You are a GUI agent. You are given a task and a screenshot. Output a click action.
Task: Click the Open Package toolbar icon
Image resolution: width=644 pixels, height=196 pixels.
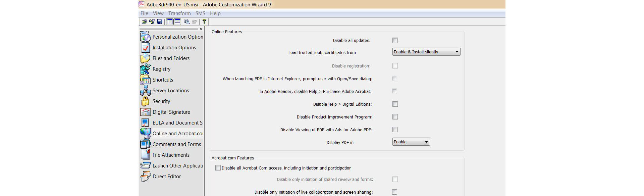144,22
